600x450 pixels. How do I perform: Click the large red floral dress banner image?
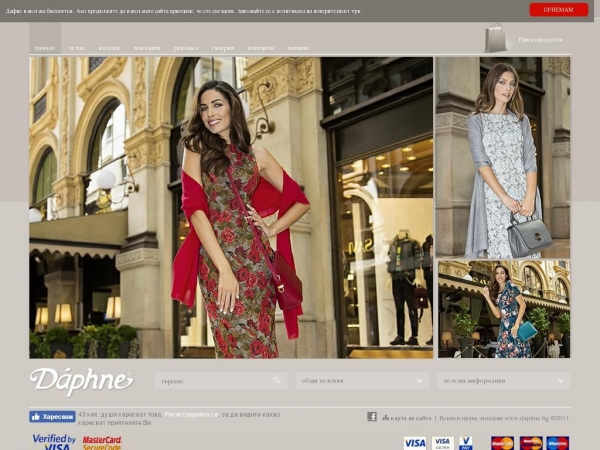pos(231,207)
